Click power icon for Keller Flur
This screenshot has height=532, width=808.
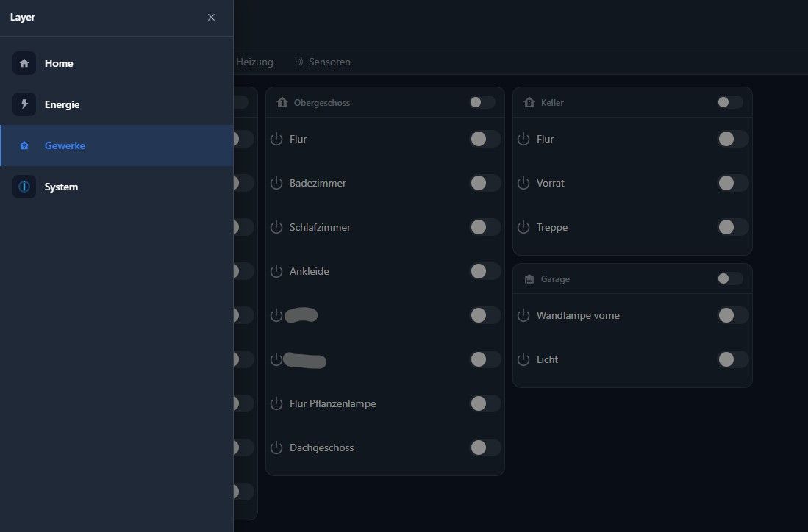[x=523, y=139]
